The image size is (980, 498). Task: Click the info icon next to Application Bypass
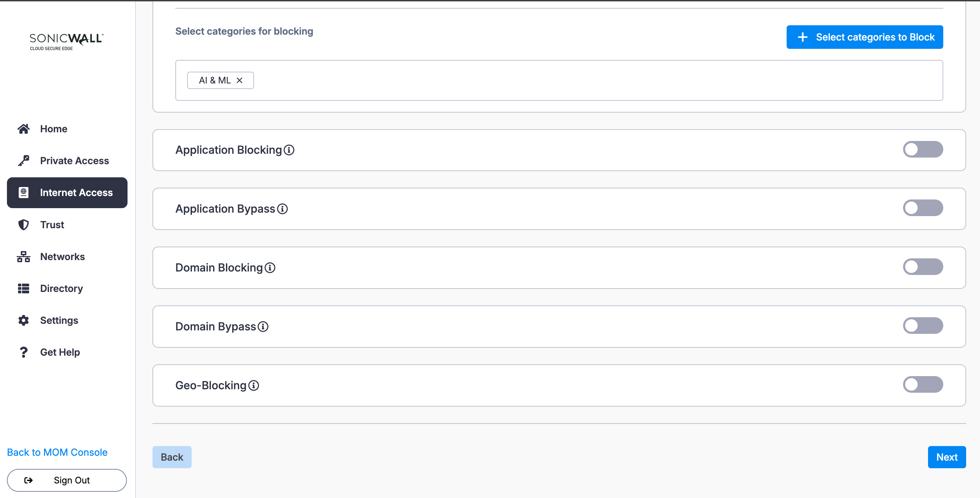tap(282, 209)
